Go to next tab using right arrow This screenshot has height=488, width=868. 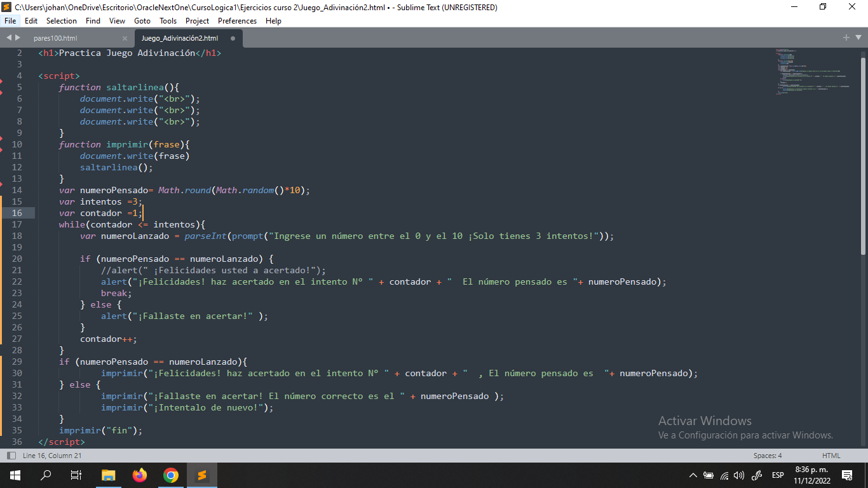click(18, 38)
